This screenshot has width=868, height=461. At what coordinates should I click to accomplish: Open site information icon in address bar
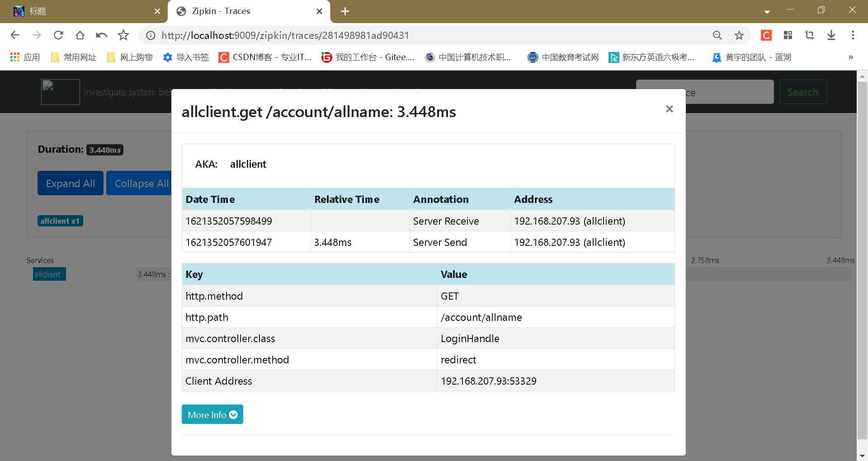(x=151, y=35)
